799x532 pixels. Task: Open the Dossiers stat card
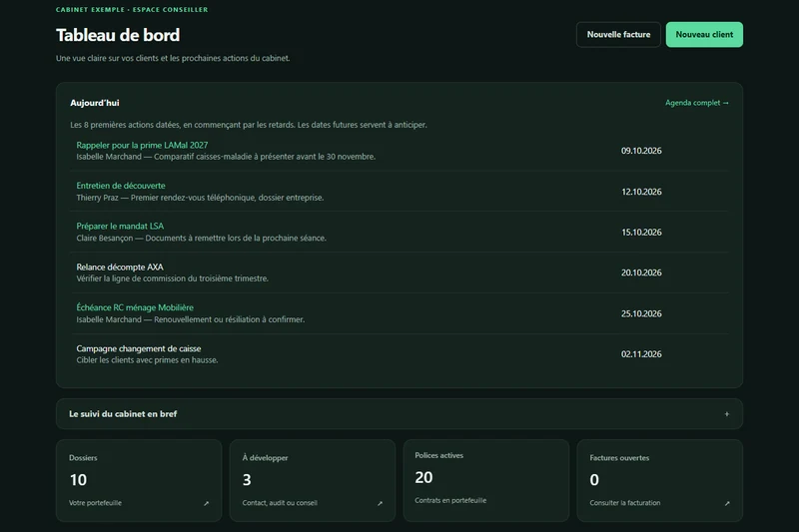pyautogui.click(x=139, y=480)
